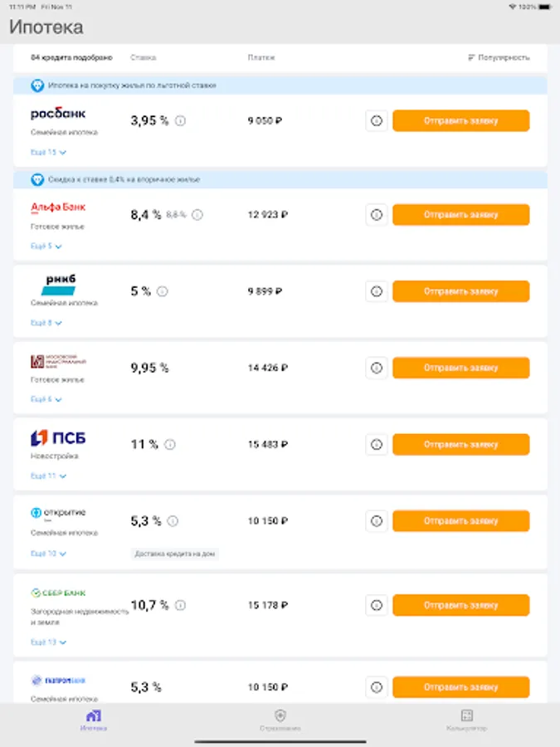Tap info icon next to Росбанк 3,95 % rate
Image resolution: width=560 pixels, height=747 pixels.
181,120
